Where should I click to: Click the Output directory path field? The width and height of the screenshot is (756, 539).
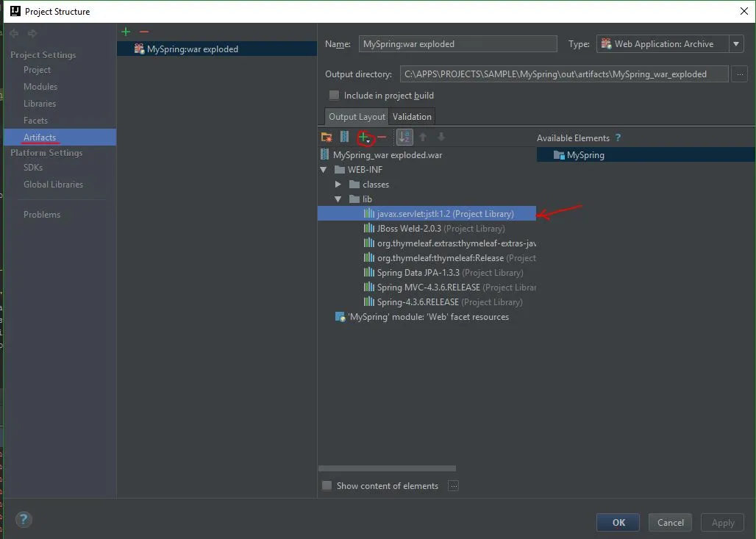564,74
